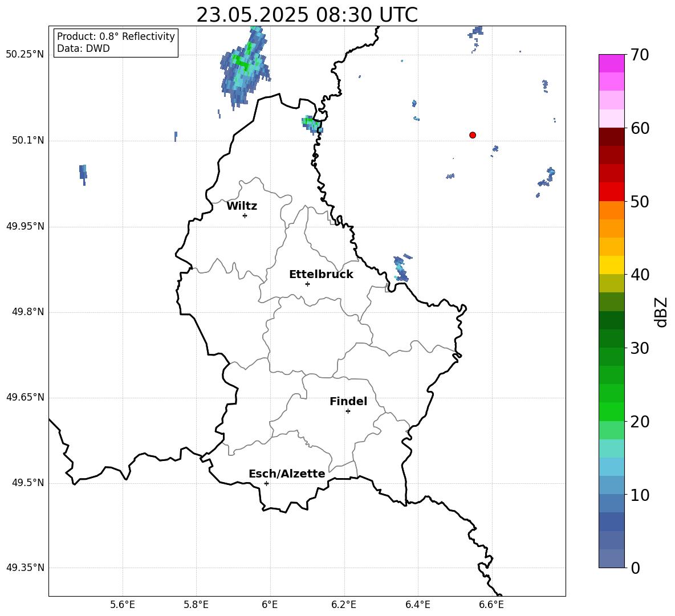Click the 49.35°N latitude label
The width and height of the screenshot is (675, 616).
pos(25,568)
